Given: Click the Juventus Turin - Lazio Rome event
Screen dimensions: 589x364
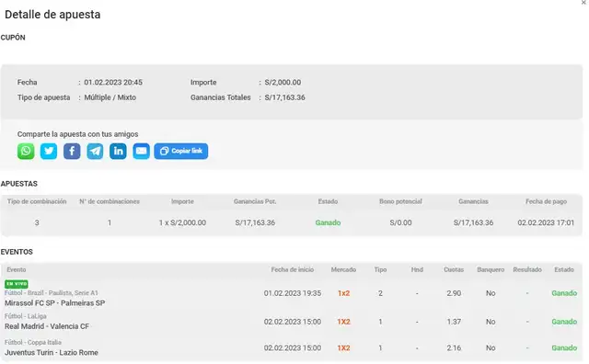Looking at the screenshot, I should 52,353.
